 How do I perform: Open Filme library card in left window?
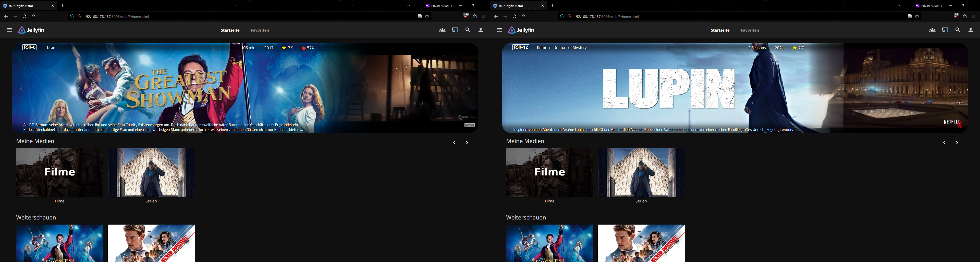(x=59, y=173)
